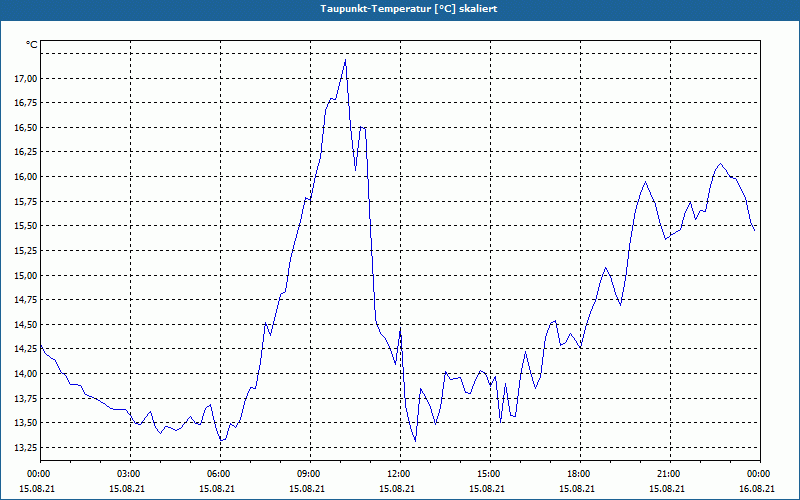Select the 00:00 label above first 15.08.21

click(x=38, y=474)
